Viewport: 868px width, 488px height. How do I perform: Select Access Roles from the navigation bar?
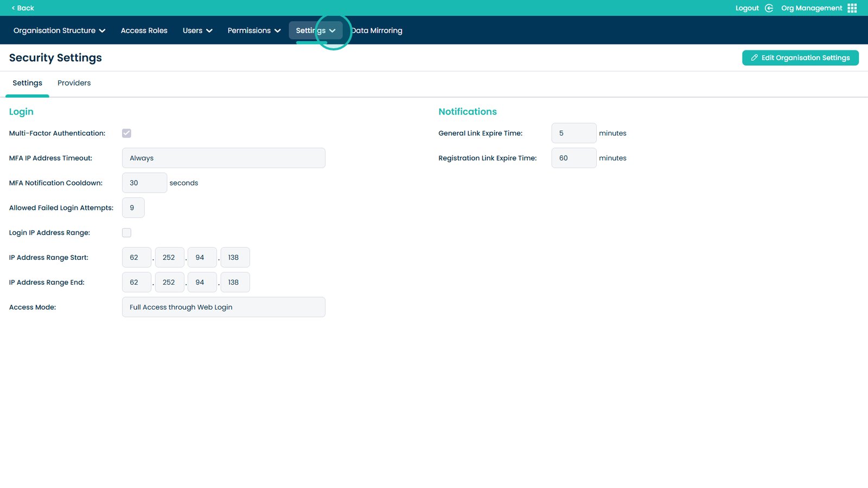coord(144,30)
